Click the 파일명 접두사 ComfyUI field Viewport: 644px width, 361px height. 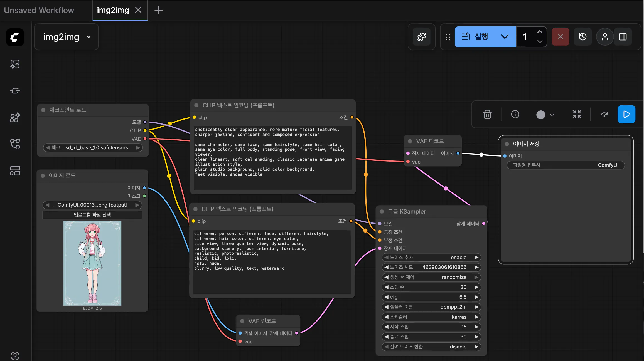[x=566, y=165]
